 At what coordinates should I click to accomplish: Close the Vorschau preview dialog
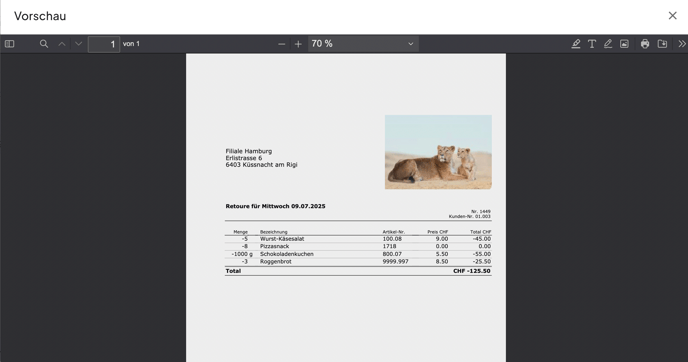673,16
